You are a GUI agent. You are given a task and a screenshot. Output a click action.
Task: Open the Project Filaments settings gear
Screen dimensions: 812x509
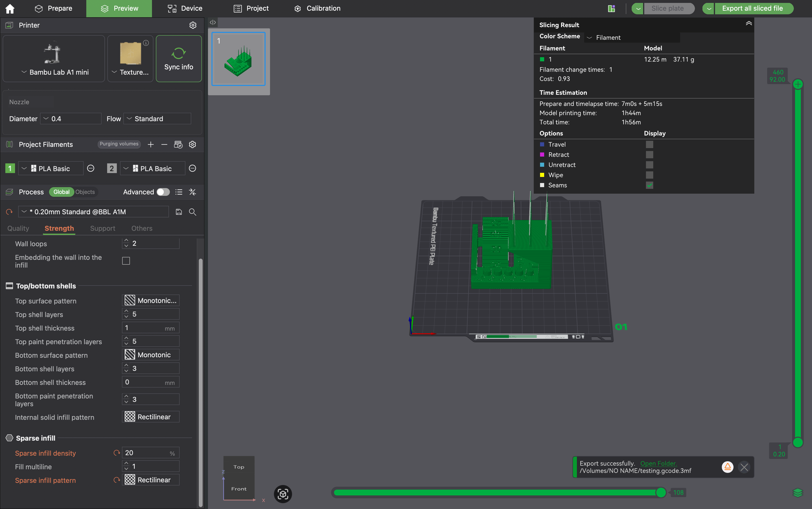192,144
